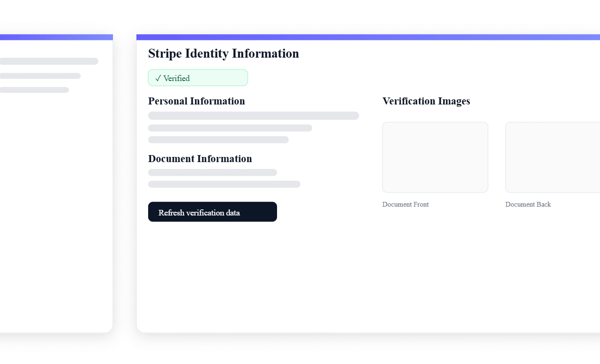Click the first Document Information loading row

[212, 172]
